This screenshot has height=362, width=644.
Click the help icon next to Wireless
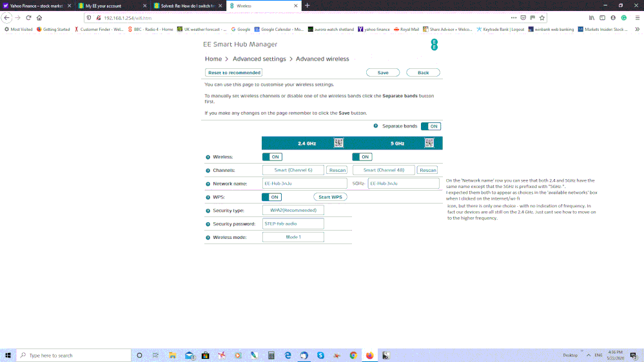point(208,157)
